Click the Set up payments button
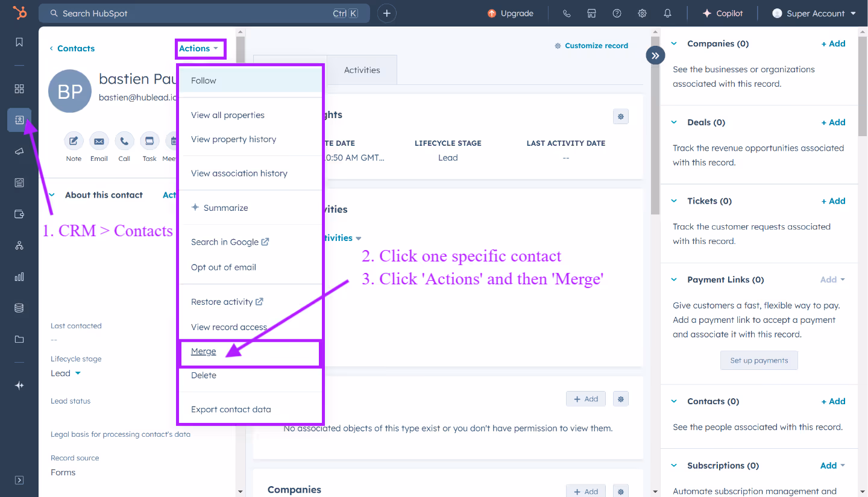Viewport: 868px width, 497px height. (x=759, y=360)
